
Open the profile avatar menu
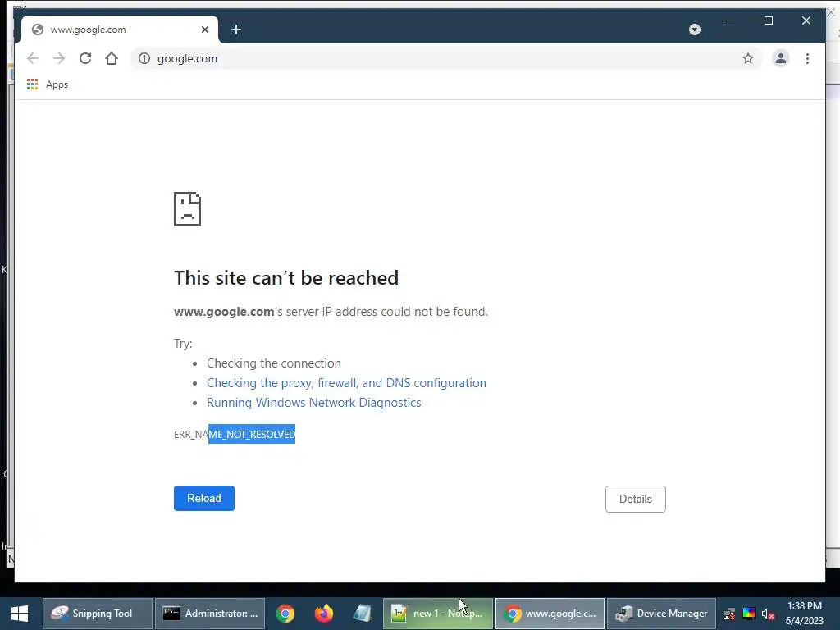click(x=781, y=58)
